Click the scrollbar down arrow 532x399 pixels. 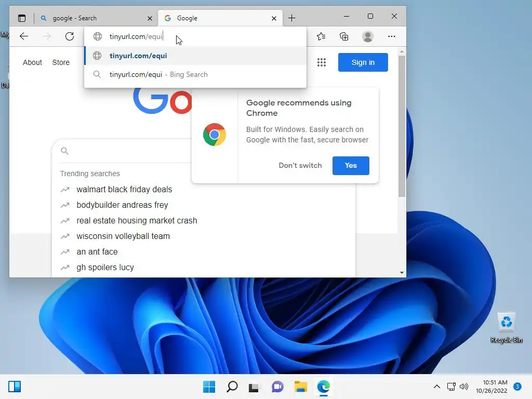point(402,272)
